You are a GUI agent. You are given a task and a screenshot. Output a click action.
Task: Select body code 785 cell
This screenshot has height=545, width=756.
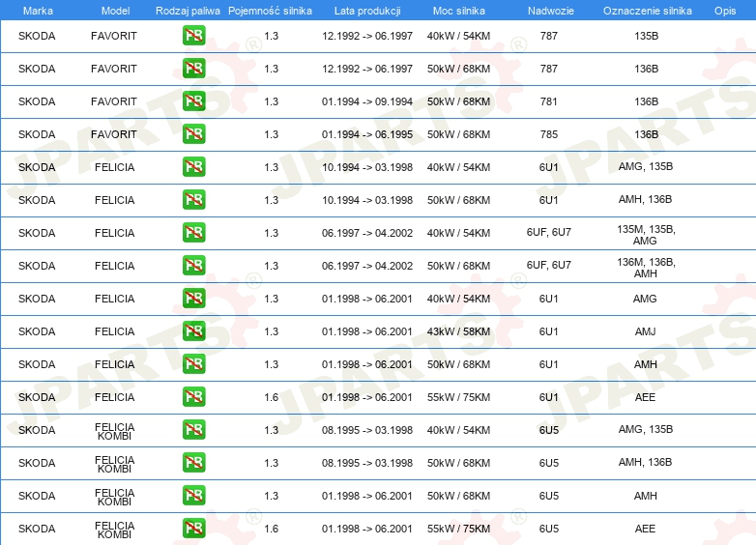click(549, 134)
